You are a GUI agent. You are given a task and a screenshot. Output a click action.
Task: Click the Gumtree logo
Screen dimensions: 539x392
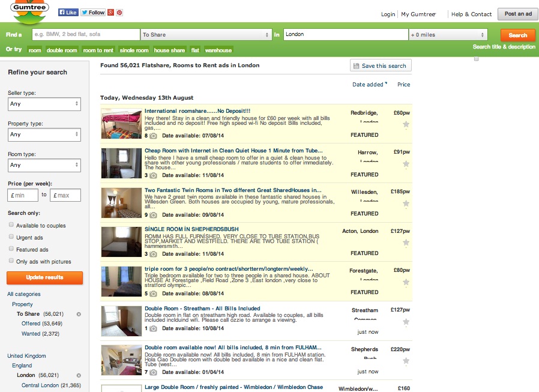29,13
